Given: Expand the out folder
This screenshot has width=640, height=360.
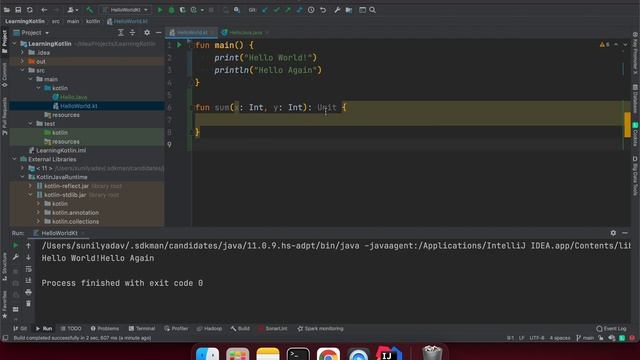Looking at the screenshot, I should (22, 61).
